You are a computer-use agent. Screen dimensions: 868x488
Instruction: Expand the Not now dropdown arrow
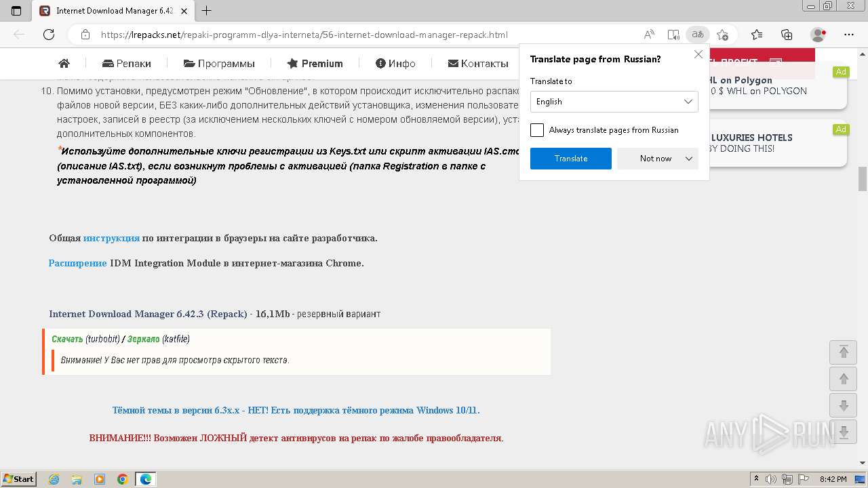click(x=689, y=159)
